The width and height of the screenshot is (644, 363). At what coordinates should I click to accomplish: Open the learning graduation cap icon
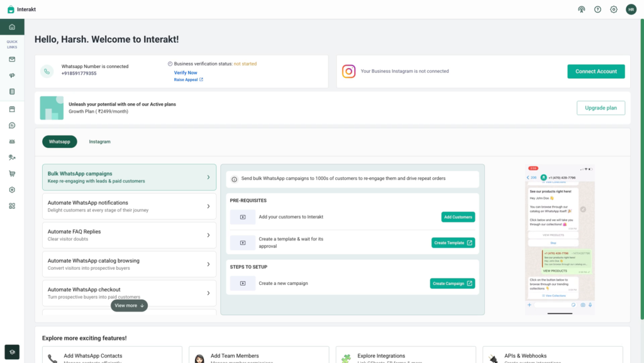[12, 352]
